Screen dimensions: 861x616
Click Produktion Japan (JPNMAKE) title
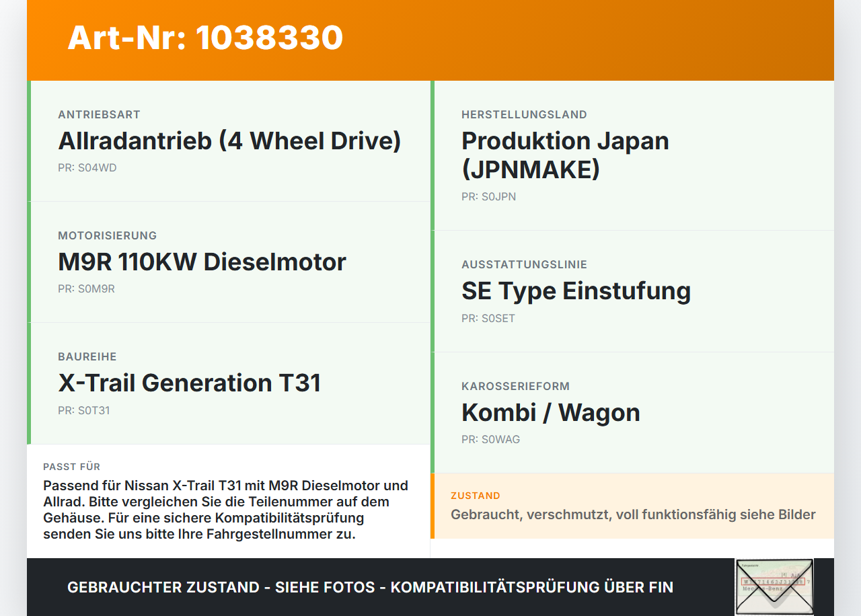coord(565,155)
